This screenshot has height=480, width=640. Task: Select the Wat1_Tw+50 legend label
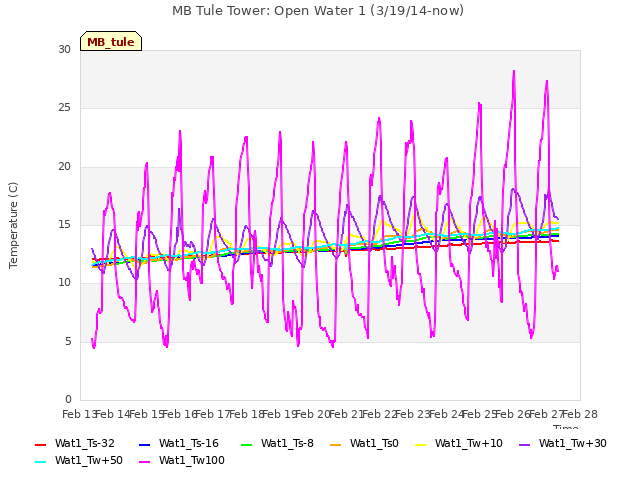pyautogui.click(x=89, y=460)
